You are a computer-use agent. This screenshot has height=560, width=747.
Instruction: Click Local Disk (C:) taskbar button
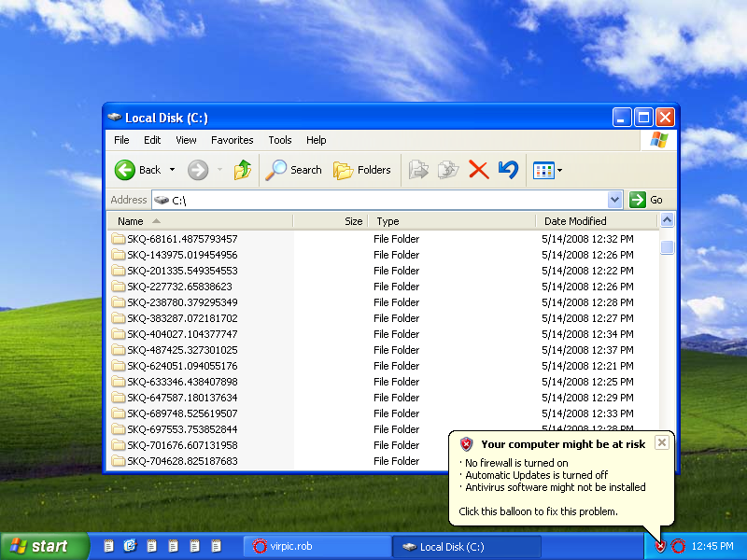467,547
